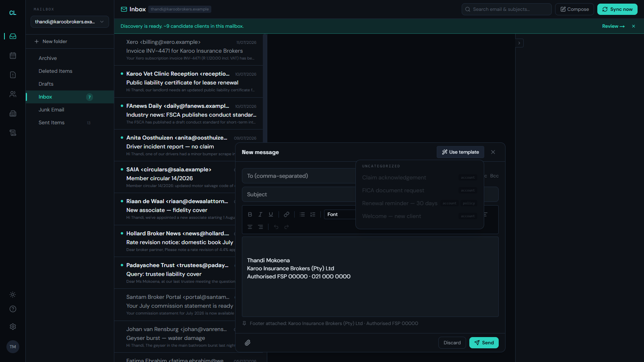Insert a bulleted list
644x362 pixels.
click(x=302, y=214)
